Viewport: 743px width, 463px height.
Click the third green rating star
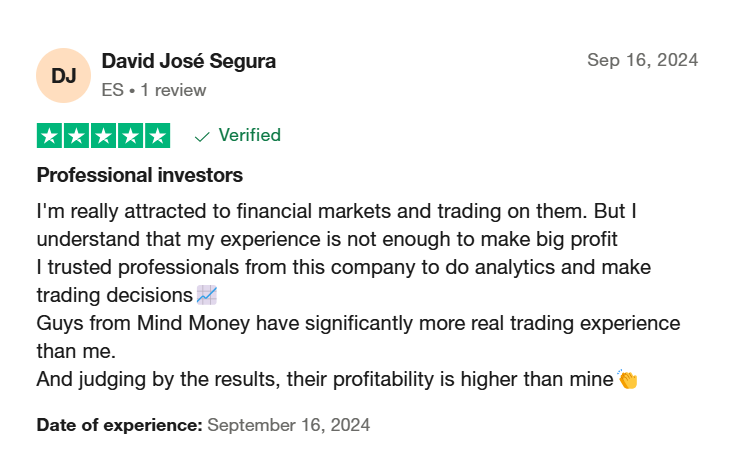coord(103,136)
